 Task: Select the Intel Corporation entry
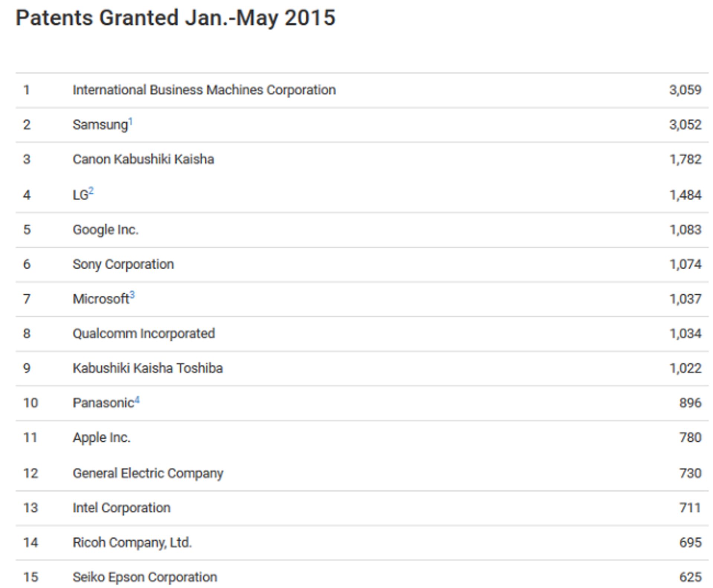click(121, 508)
